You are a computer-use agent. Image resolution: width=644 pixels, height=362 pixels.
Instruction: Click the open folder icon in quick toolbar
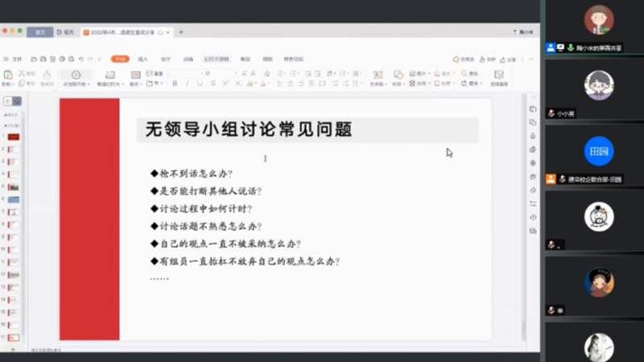pyautogui.click(x=34, y=59)
